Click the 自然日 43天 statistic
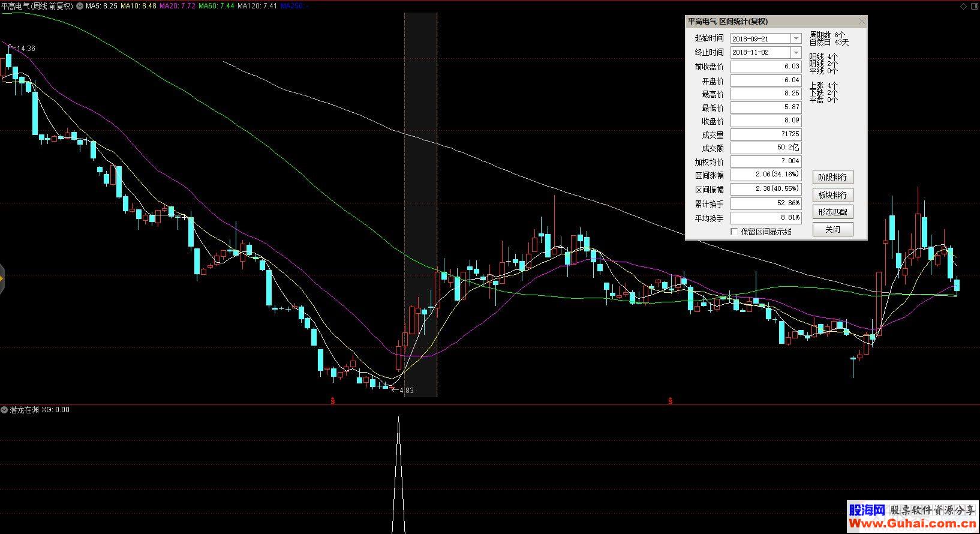 tap(829, 43)
